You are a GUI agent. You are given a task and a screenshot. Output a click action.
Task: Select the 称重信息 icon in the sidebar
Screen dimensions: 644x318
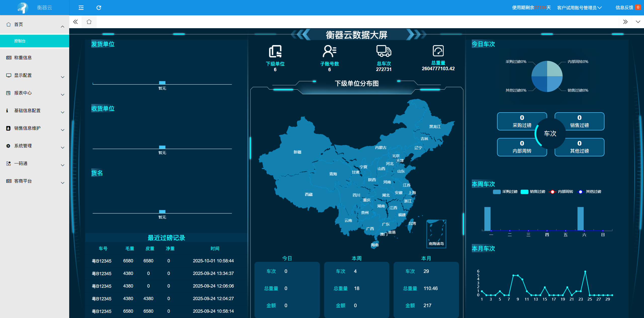point(8,57)
